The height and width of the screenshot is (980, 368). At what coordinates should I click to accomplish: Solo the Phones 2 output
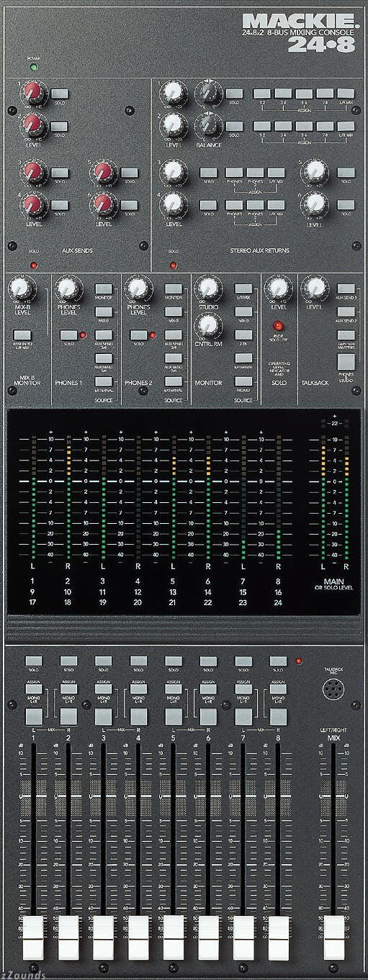point(139,335)
